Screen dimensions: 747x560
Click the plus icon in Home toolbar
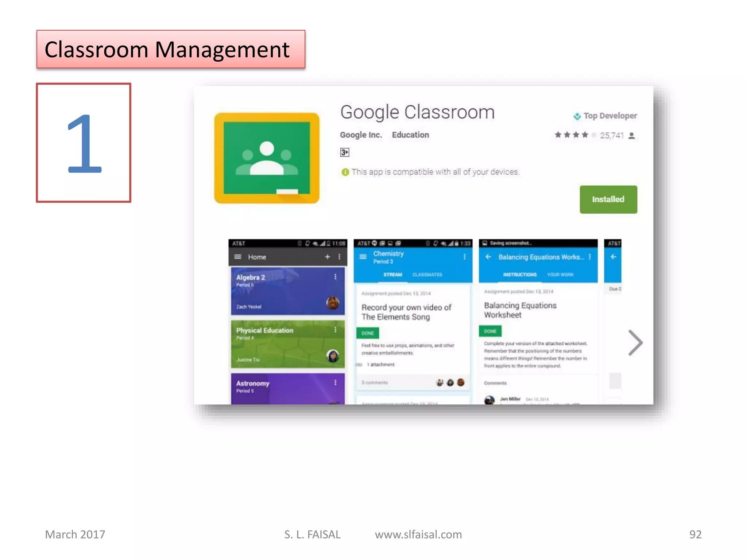[x=327, y=257]
